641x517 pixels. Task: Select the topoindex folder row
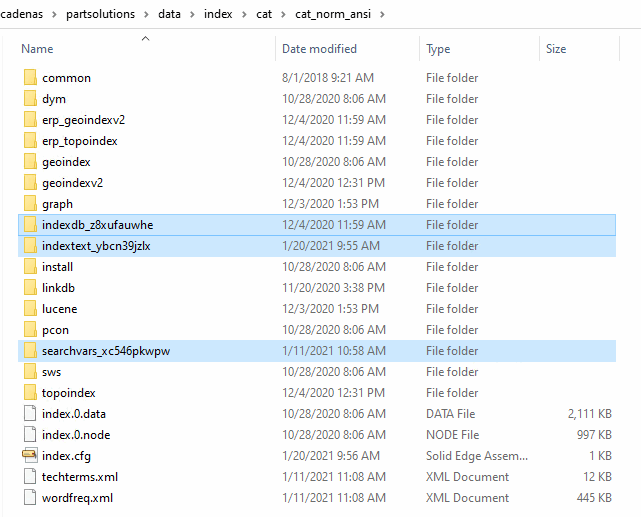click(x=69, y=393)
